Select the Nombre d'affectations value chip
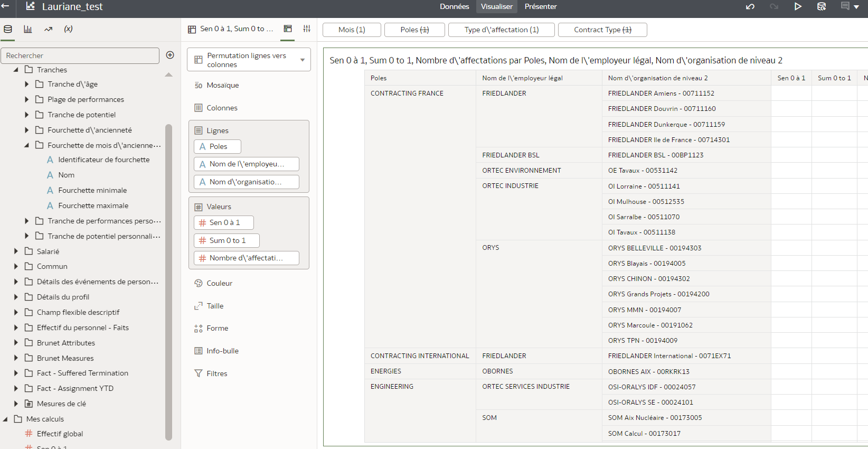Viewport: 868px width, 449px height. (x=247, y=258)
